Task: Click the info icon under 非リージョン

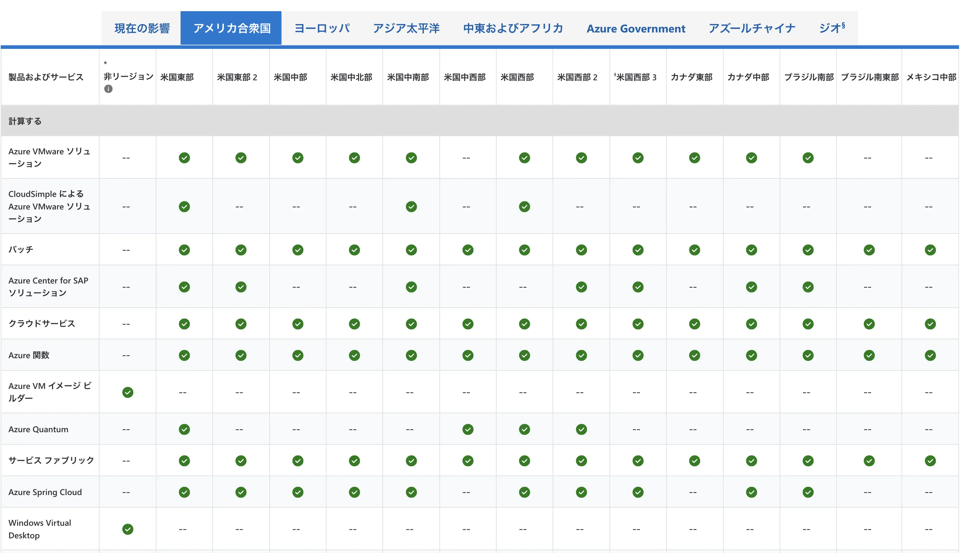Action: click(108, 89)
